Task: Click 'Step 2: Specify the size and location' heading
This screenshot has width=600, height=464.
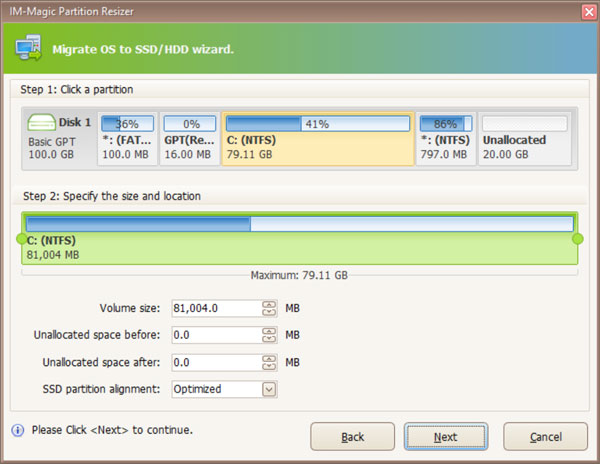Action: pos(112,196)
